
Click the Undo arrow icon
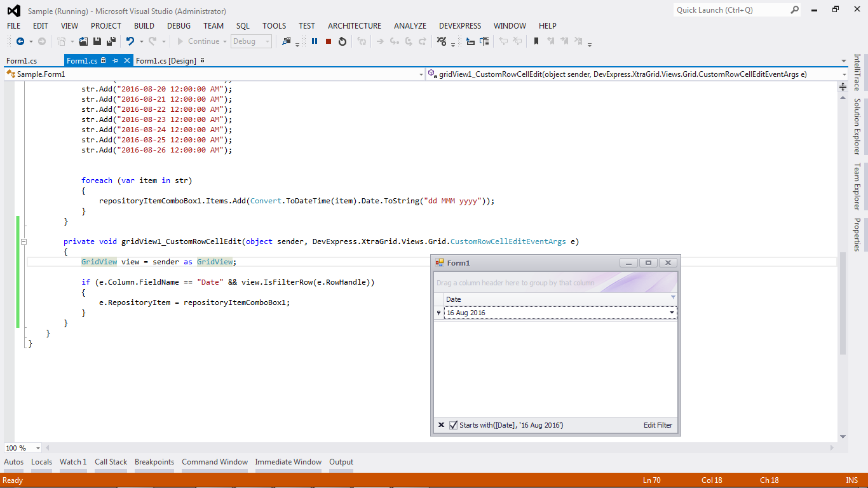pos(130,41)
